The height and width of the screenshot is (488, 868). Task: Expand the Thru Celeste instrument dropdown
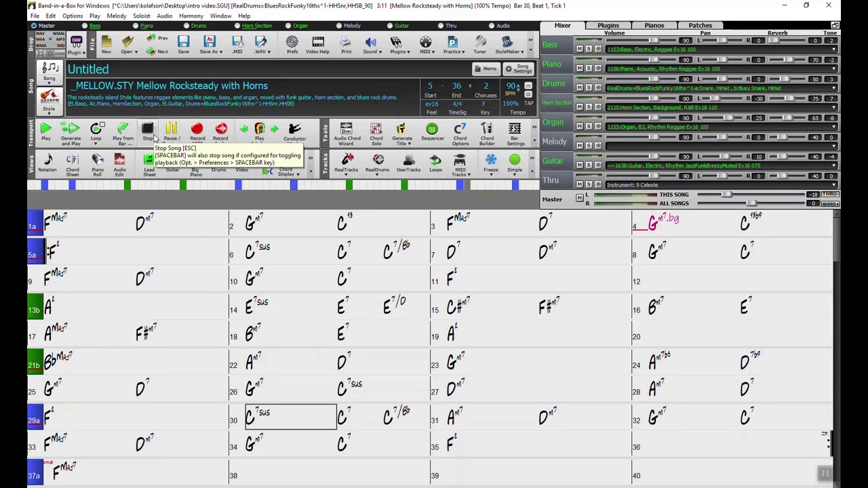pyautogui.click(x=835, y=184)
